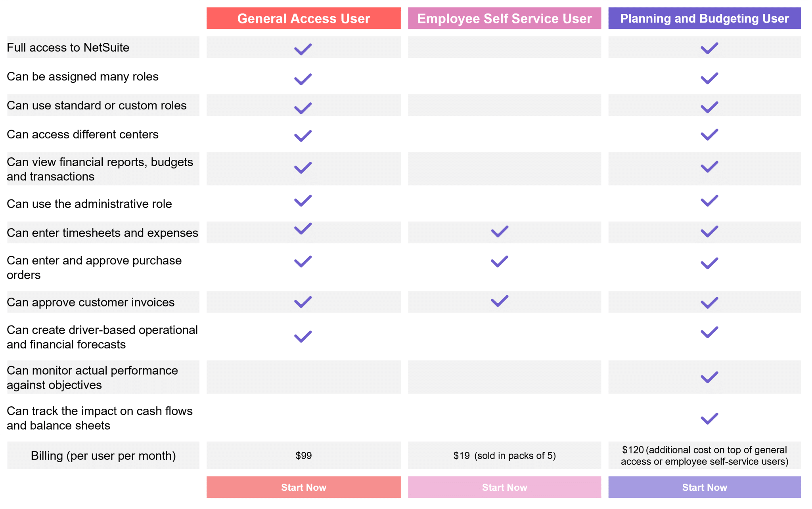Click the Billing (per user per month) label

click(103, 455)
